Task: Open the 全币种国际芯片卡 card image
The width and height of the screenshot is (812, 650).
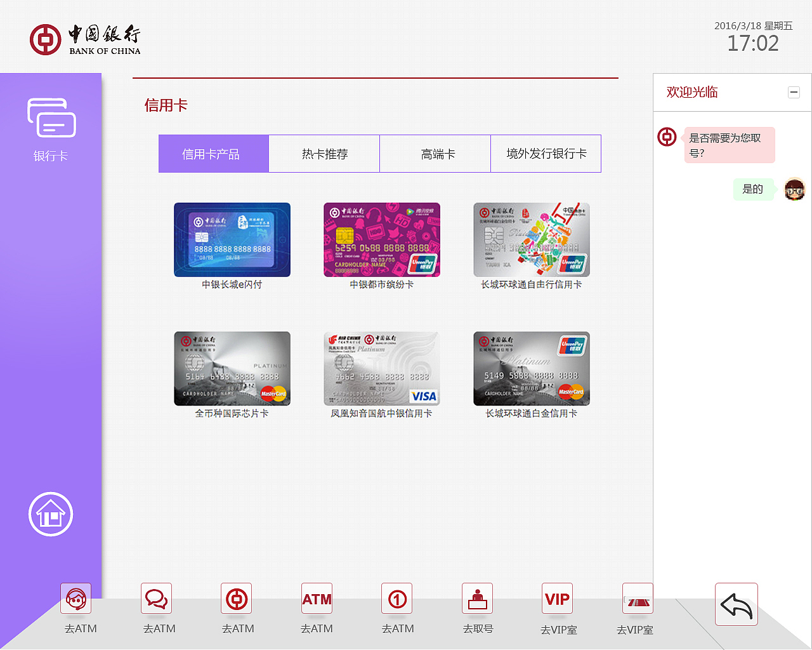Action: (232, 369)
